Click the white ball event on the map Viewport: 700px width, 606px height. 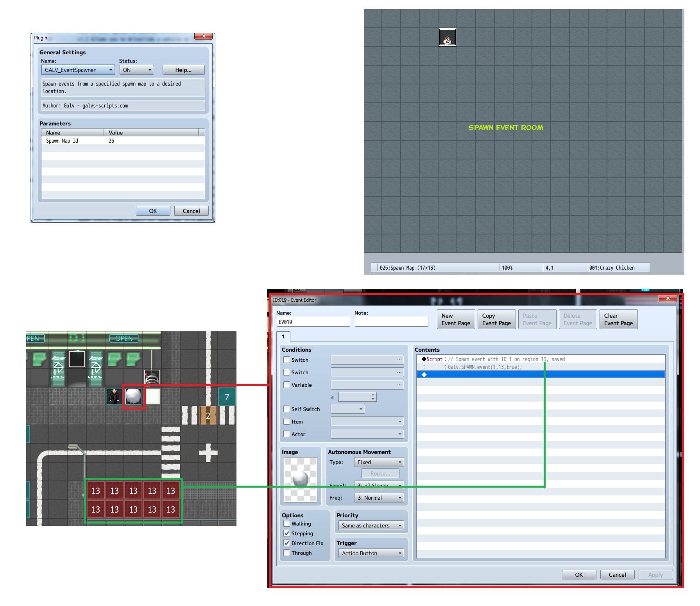(133, 397)
